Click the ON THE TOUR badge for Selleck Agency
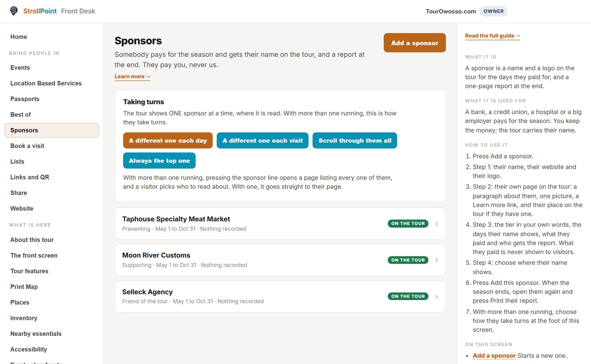 point(408,296)
